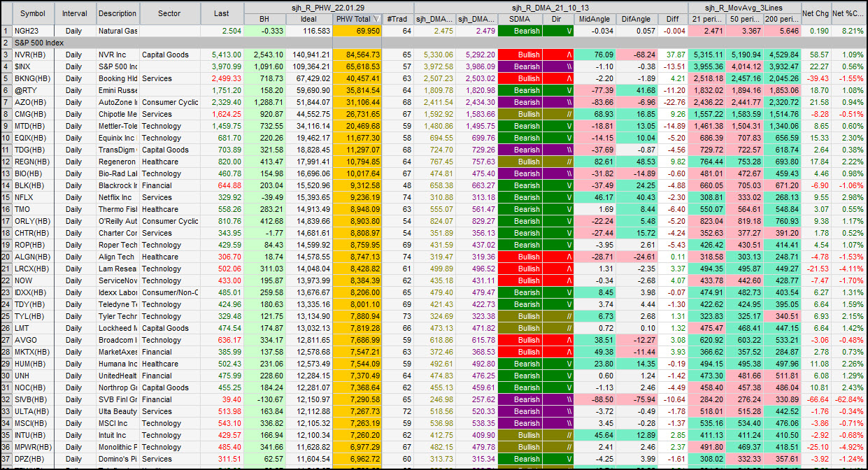
Task: Select the SDMA column header
Action: 520,19
